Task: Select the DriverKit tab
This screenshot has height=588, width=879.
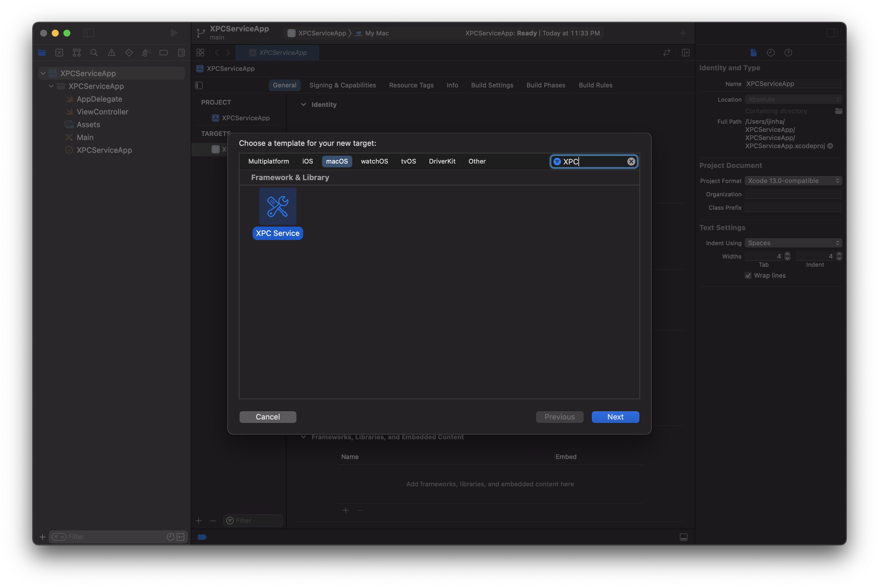Action: tap(442, 161)
